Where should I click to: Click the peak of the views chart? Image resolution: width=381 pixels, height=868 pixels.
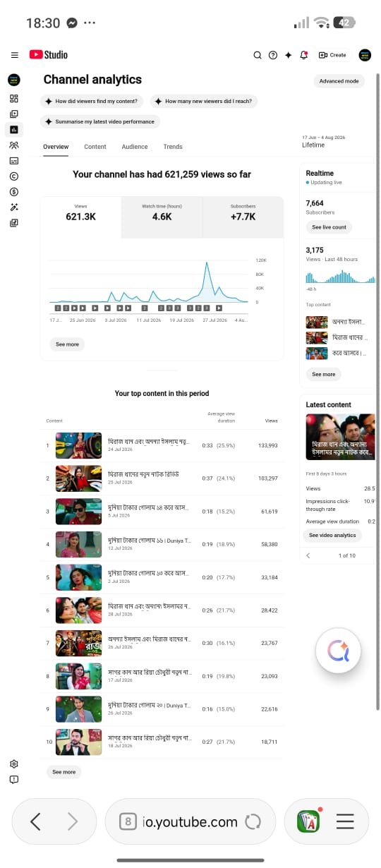click(207, 263)
